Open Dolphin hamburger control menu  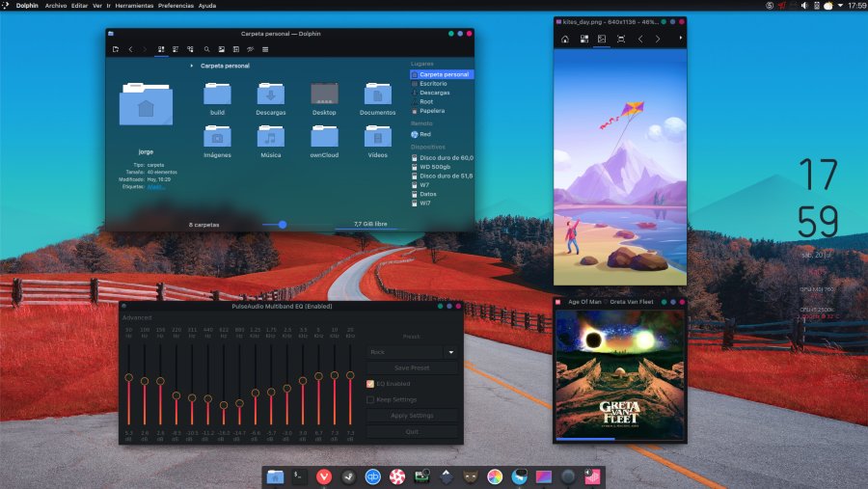pos(265,49)
